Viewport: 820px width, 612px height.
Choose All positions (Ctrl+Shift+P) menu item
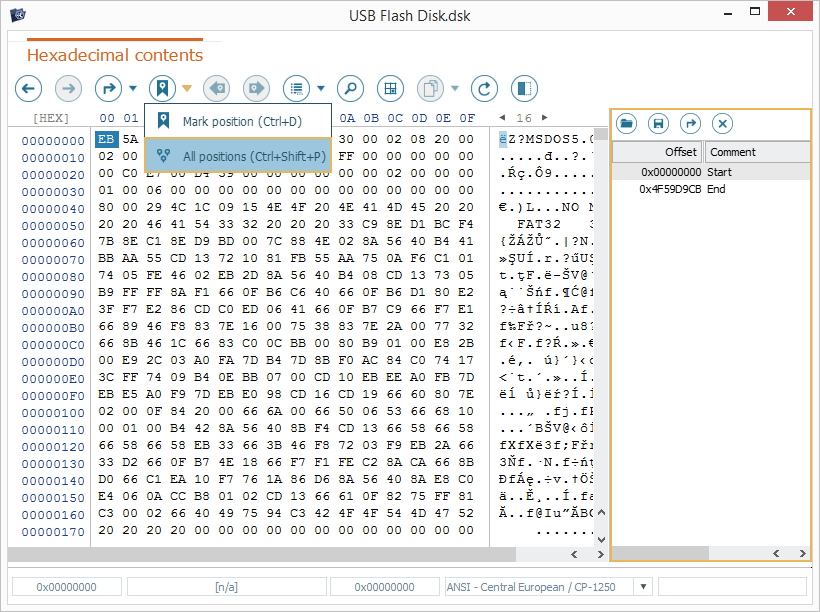238,156
